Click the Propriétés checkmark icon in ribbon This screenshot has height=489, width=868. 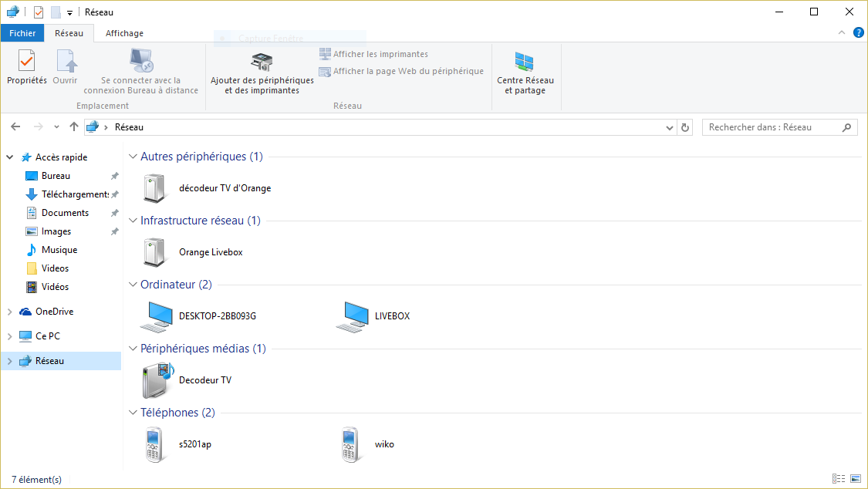[x=26, y=61]
